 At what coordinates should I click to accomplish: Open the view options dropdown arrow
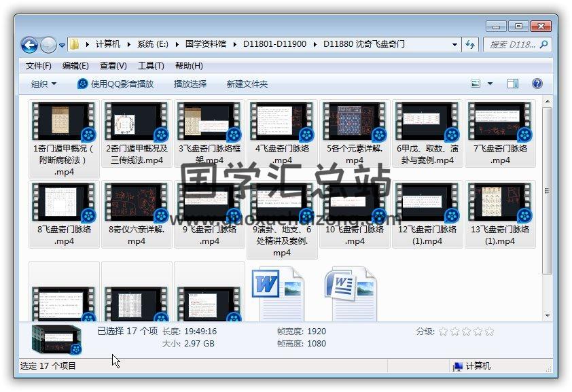(490, 84)
